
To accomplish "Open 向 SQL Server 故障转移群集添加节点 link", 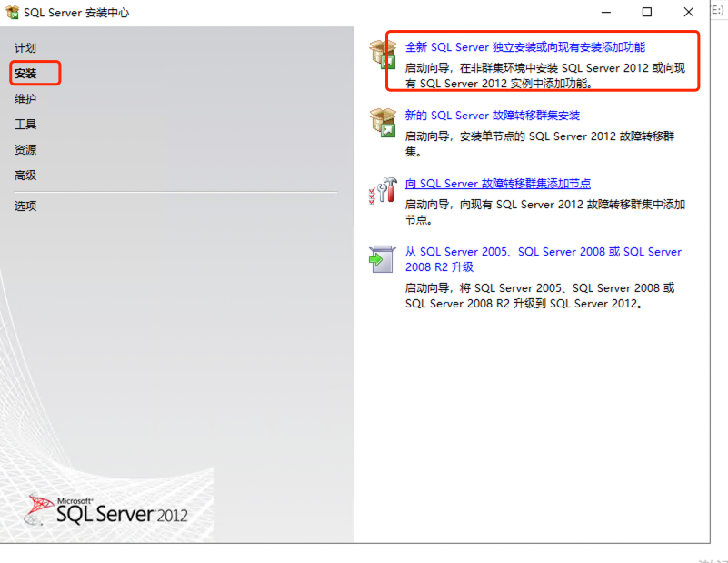I will click(x=497, y=183).
